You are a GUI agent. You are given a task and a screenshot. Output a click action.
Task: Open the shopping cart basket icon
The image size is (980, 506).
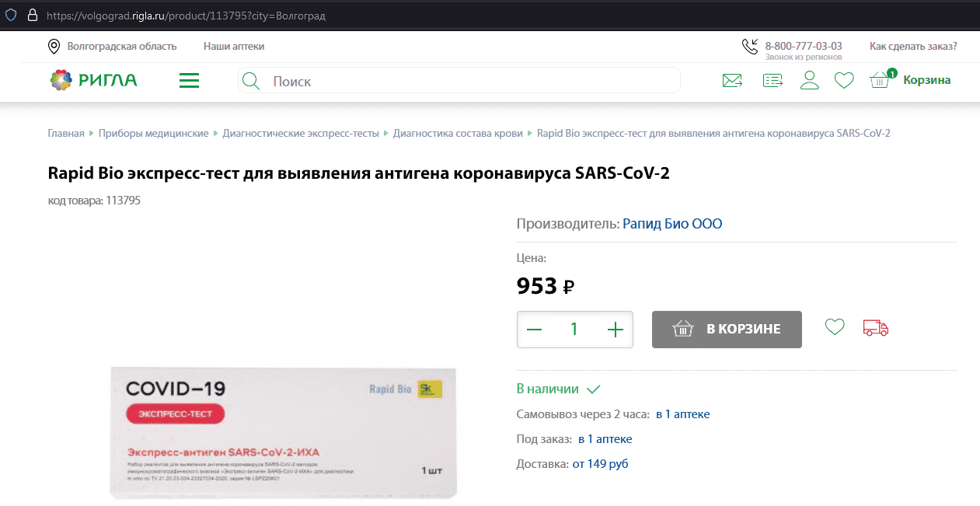pyautogui.click(x=880, y=80)
